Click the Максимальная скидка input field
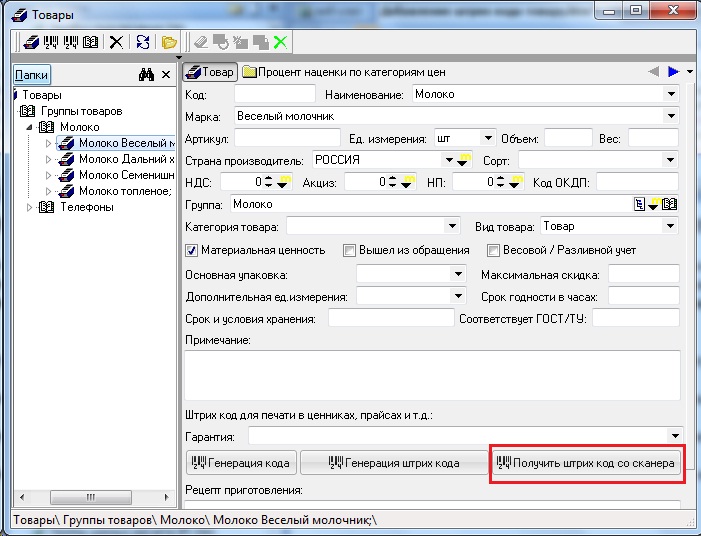 [644, 274]
